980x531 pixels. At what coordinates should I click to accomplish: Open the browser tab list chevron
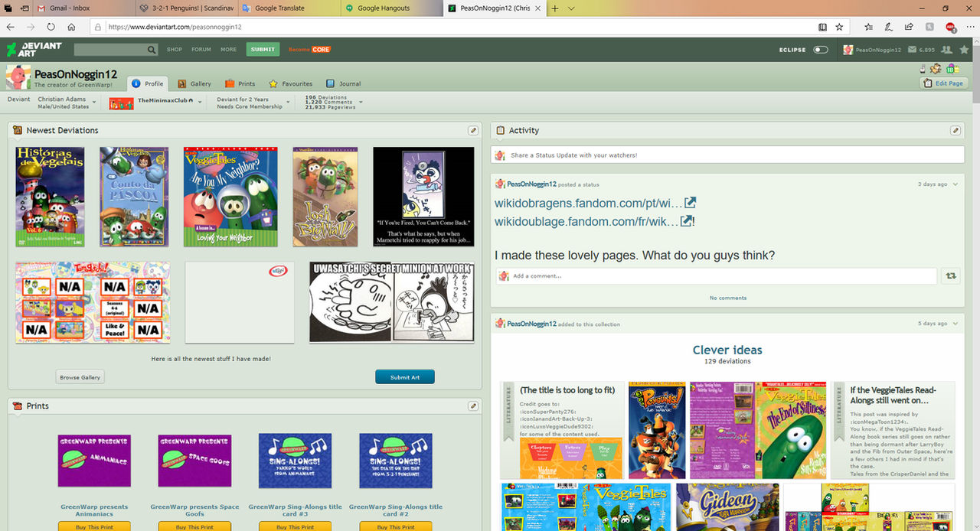click(x=571, y=8)
